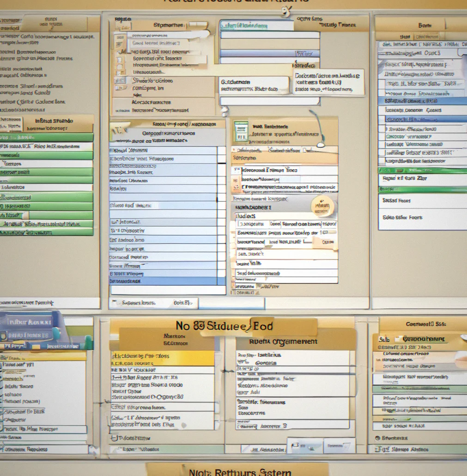
Task: Select the Sdte Sster Foers row
Action: [x=422, y=218]
